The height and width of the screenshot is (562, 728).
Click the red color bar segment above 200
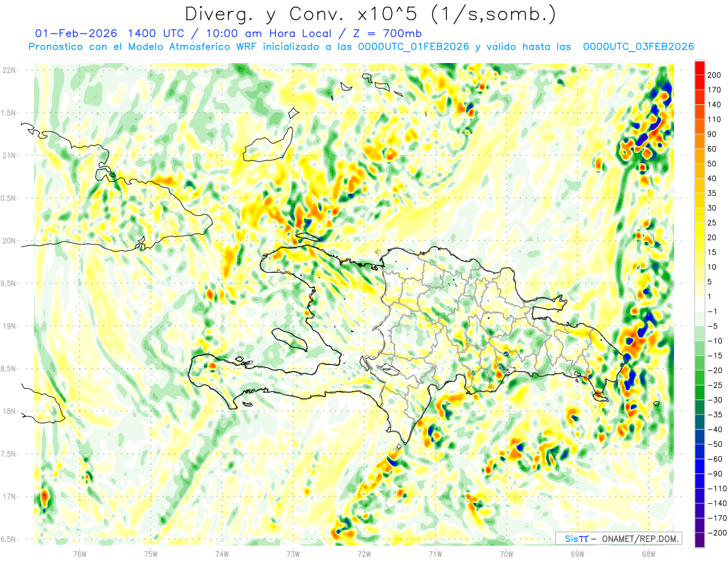pyautogui.click(x=699, y=68)
